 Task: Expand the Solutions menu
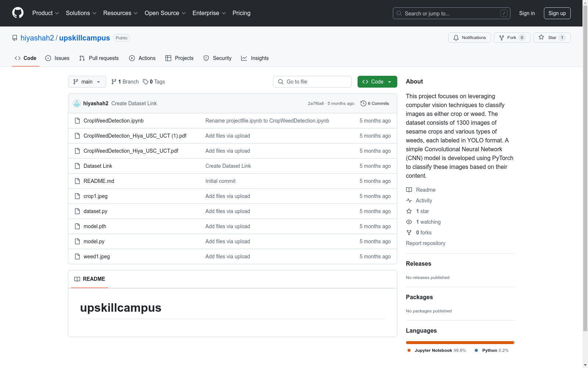pos(81,13)
